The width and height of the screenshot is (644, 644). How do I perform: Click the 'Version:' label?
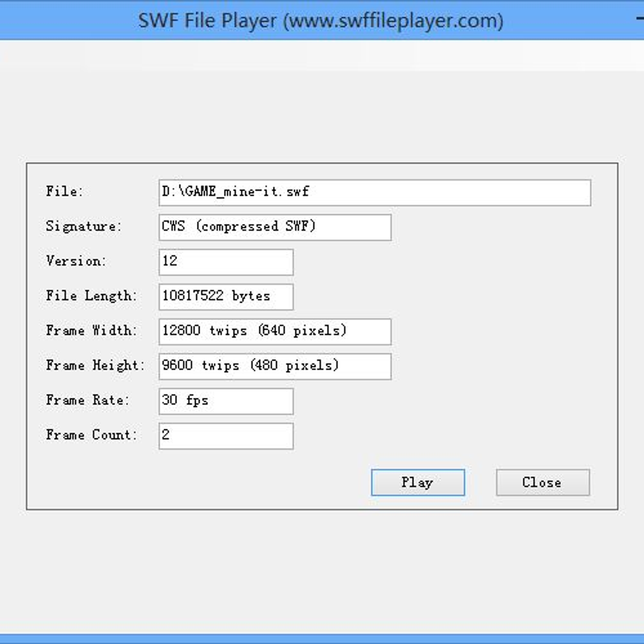pyautogui.click(x=76, y=261)
